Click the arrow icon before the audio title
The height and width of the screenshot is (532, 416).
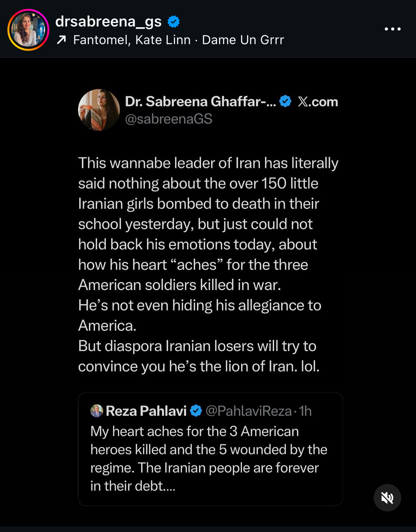[x=61, y=40]
